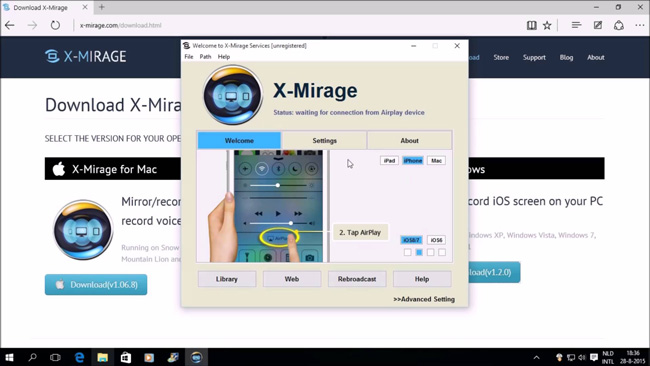The image size is (650, 366).
Task: Expand the Advanced Setting section
Action: [x=424, y=299]
